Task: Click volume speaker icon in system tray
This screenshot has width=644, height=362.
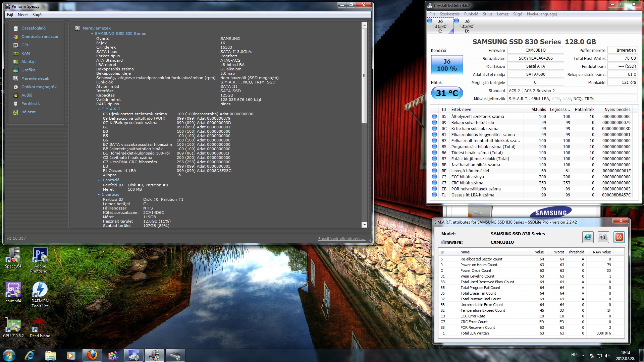Action: [x=607, y=356]
